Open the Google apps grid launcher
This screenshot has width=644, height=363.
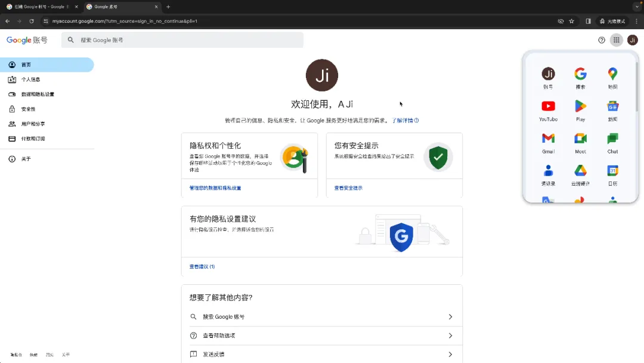click(x=617, y=40)
